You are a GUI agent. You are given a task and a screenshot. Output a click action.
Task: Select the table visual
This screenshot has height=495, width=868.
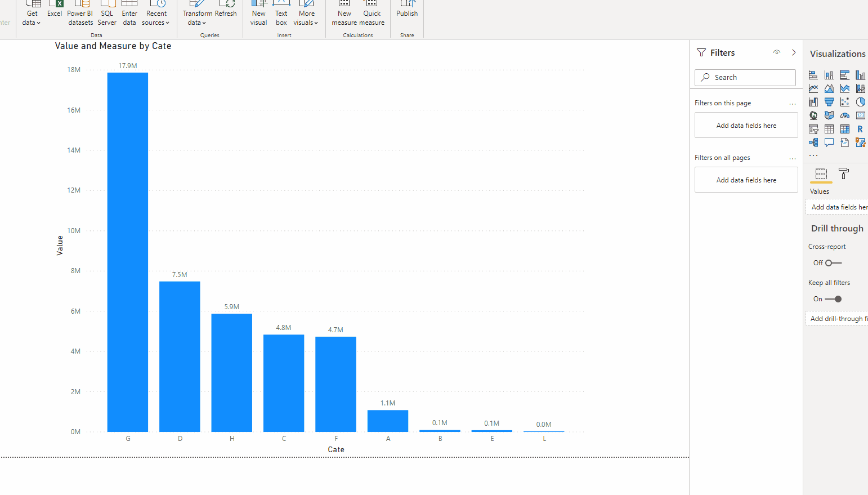click(829, 129)
